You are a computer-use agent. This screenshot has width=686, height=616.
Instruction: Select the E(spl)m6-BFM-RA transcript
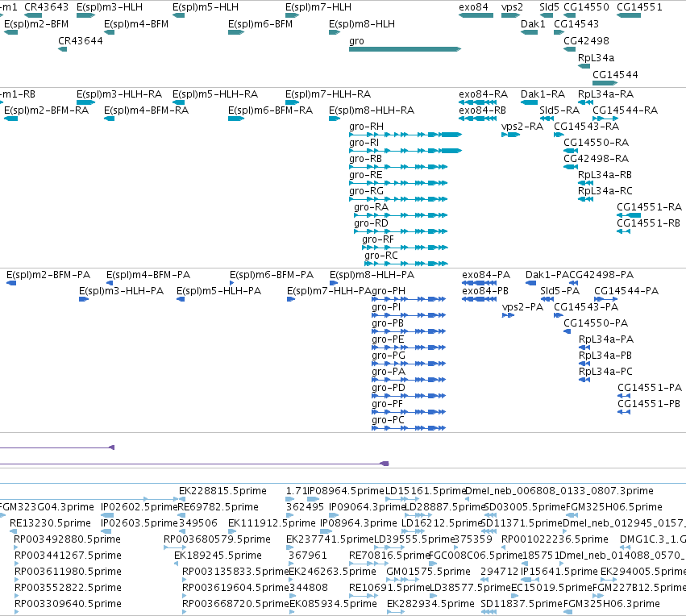point(236,119)
